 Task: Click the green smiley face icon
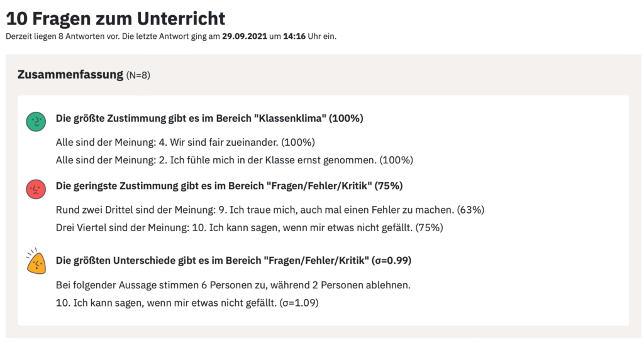point(36,122)
